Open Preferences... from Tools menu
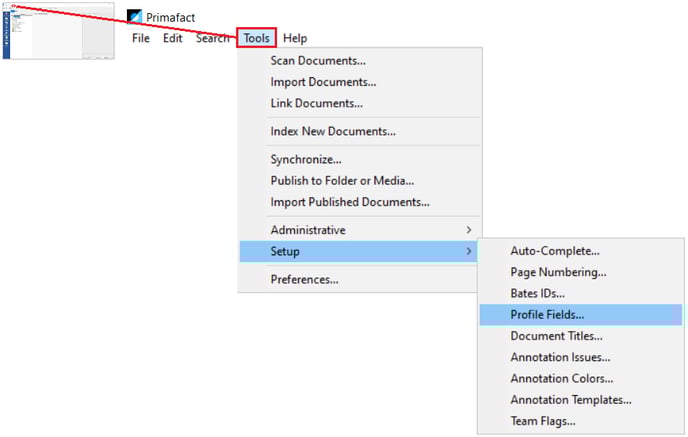This screenshot has width=688, height=437. (x=358, y=279)
